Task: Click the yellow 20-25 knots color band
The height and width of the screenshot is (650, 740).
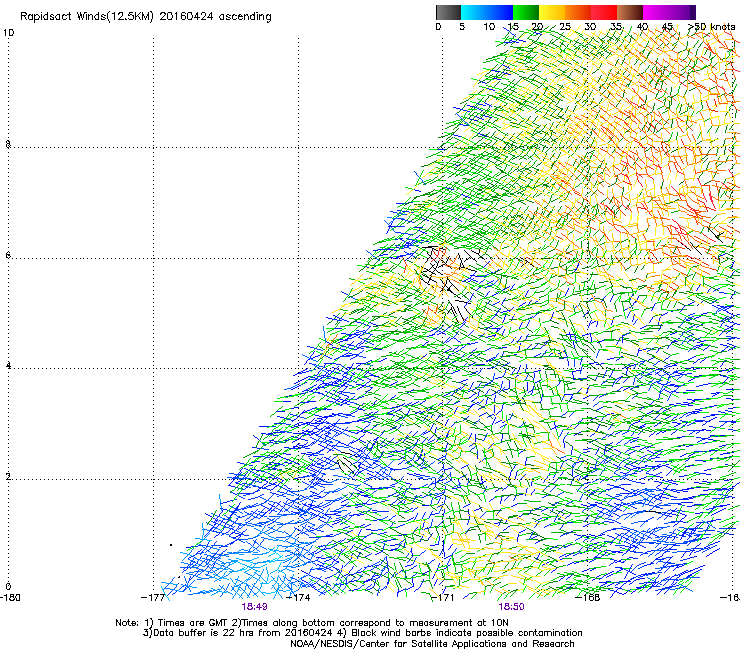Action: tap(552, 12)
